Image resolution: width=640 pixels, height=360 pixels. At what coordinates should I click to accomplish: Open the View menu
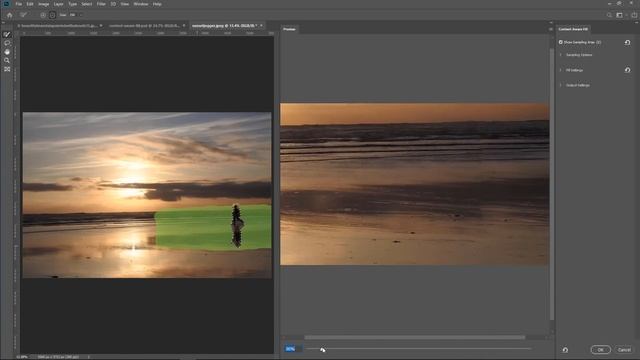(x=124, y=4)
